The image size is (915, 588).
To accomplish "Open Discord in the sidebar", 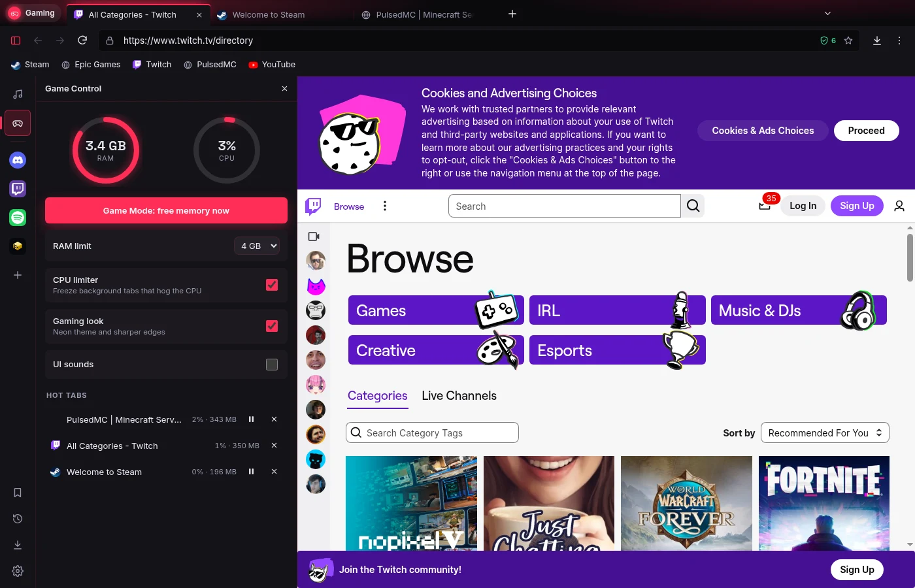I will (18, 160).
